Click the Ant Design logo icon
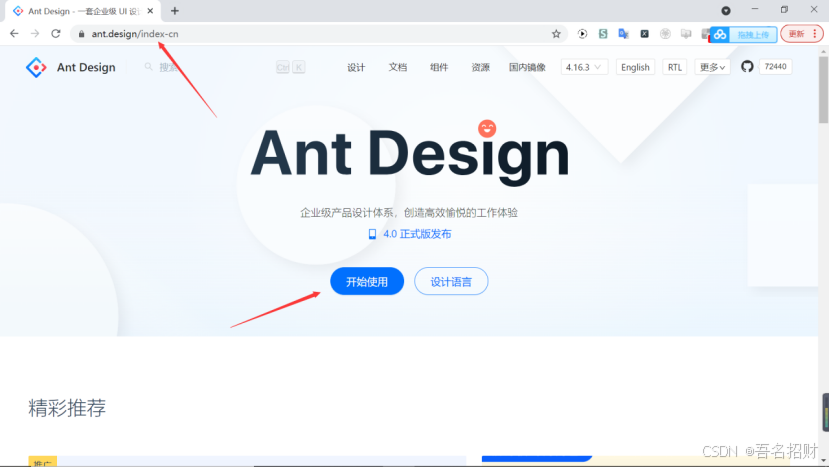The width and height of the screenshot is (830, 467). pyautogui.click(x=36, y=67)
